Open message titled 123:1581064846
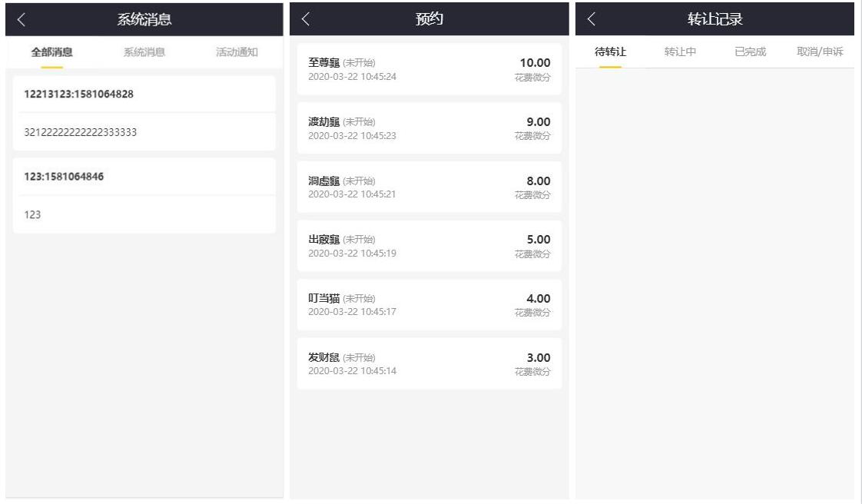Image resolution: width=862 pixels, height=504 pixels. click(144, 177)
